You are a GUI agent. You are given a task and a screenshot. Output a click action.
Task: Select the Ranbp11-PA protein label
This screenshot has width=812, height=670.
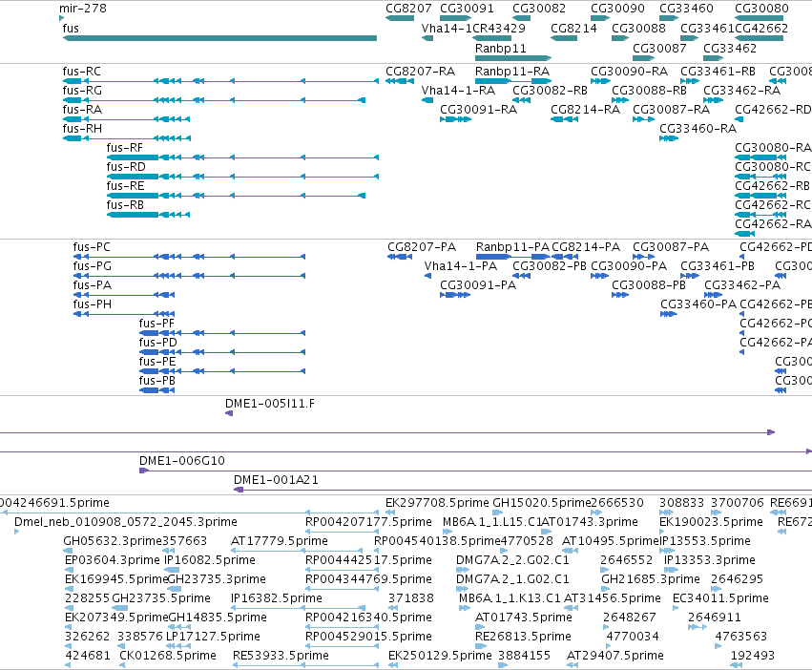tap(512, 247)
